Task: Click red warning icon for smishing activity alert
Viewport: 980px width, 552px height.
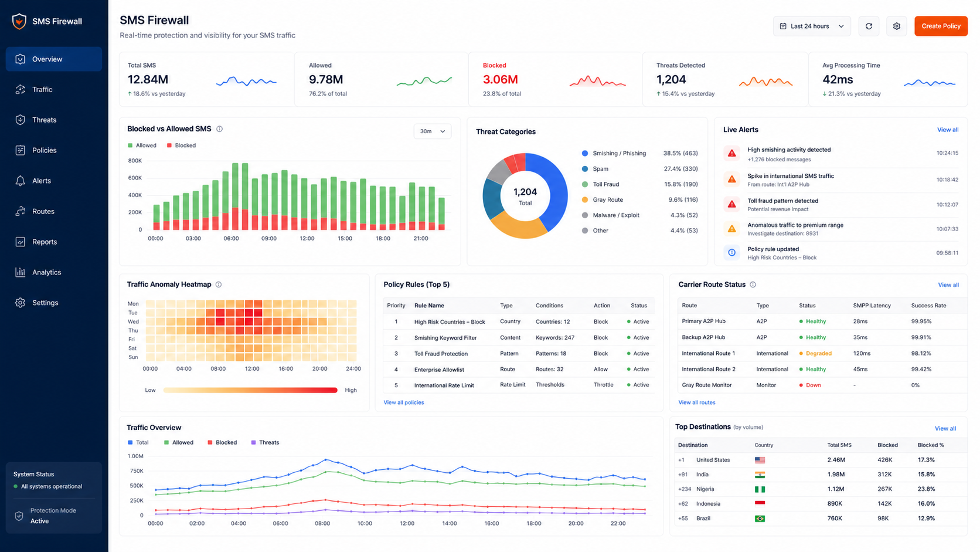Action: click(731, 154)
